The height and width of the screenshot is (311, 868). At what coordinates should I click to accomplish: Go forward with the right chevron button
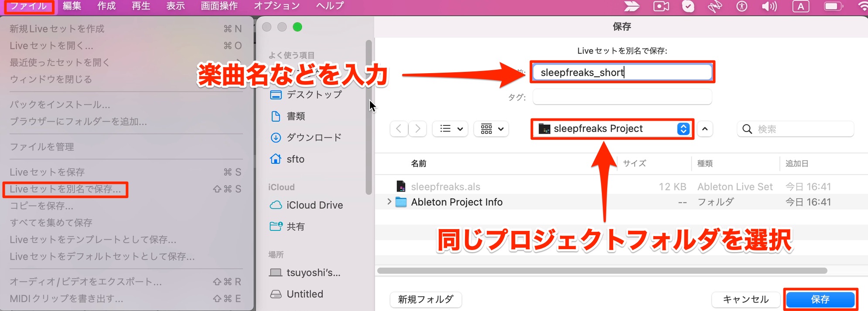point(417,129)
